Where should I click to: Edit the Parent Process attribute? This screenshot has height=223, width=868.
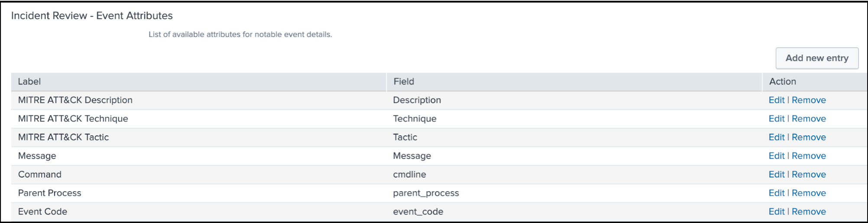click(x=777, y=193)
